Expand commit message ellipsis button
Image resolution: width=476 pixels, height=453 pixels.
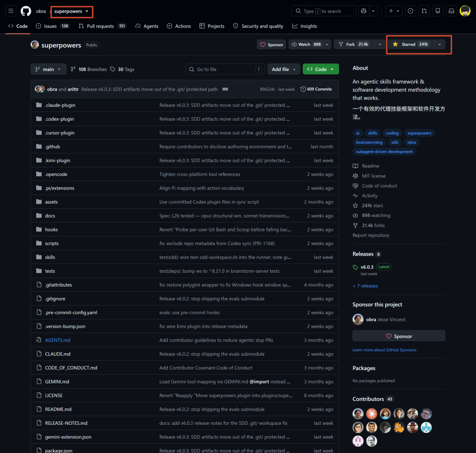225,89
